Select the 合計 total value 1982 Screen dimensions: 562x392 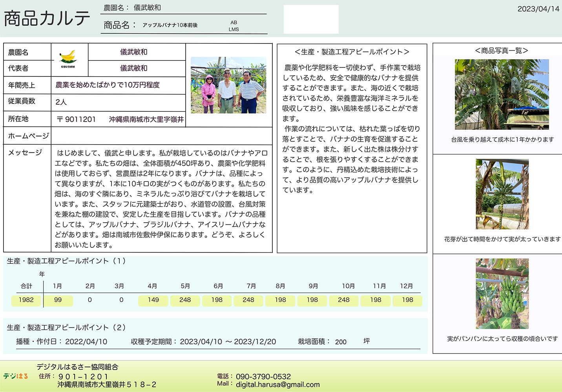(26, 300)
